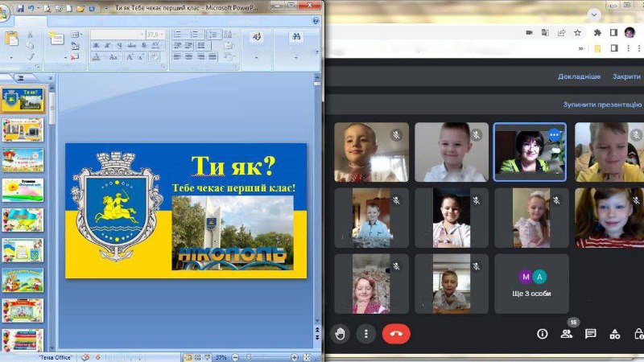Screen dimensions: 644x362
Task: Open the "Ще 3 особи" participants tile
Action: click(531, 283)
